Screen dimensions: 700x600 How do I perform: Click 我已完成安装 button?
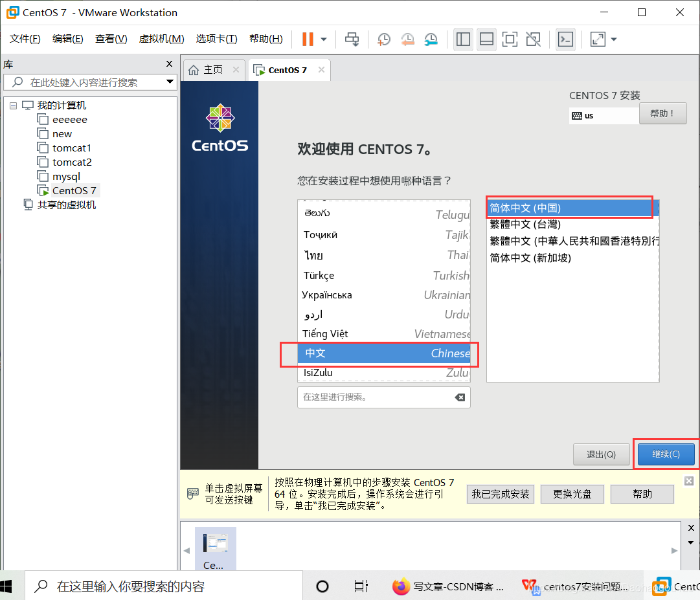(501, 494)
